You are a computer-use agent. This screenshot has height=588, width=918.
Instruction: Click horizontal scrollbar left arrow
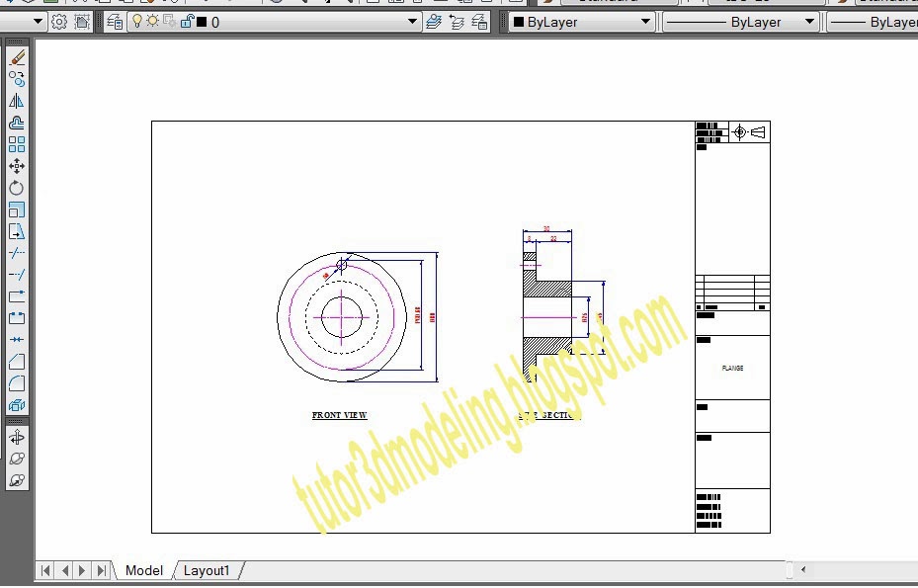point(803,569)
